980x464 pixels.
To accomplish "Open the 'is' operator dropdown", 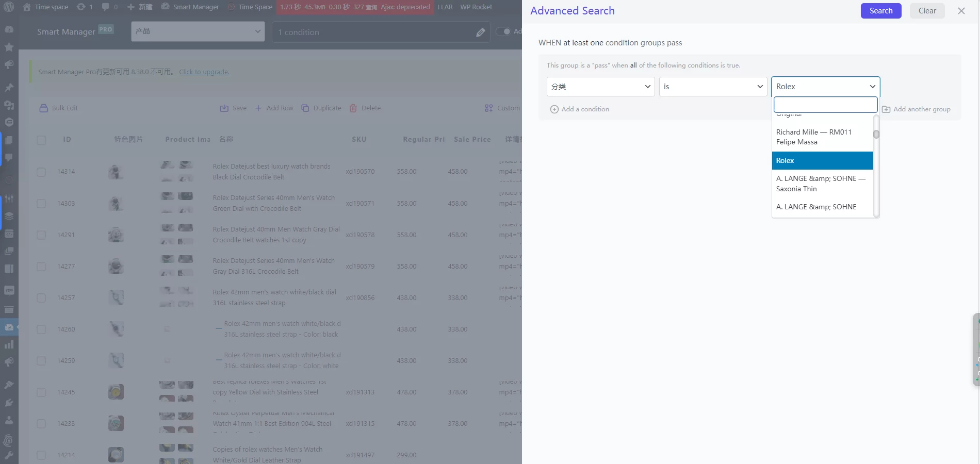I will click(713, 87).
